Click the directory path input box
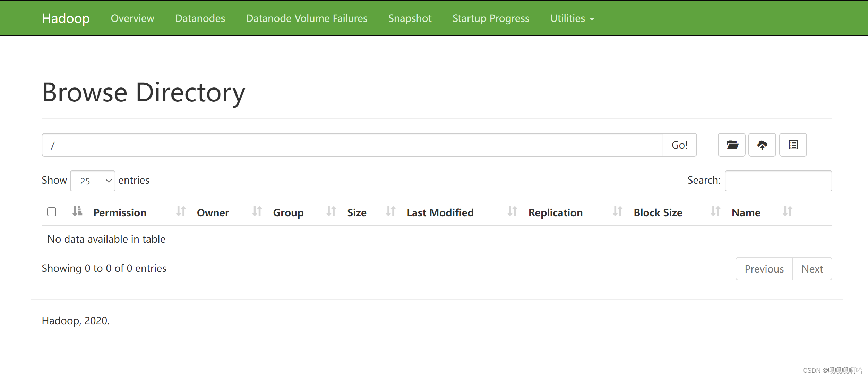 352,145
